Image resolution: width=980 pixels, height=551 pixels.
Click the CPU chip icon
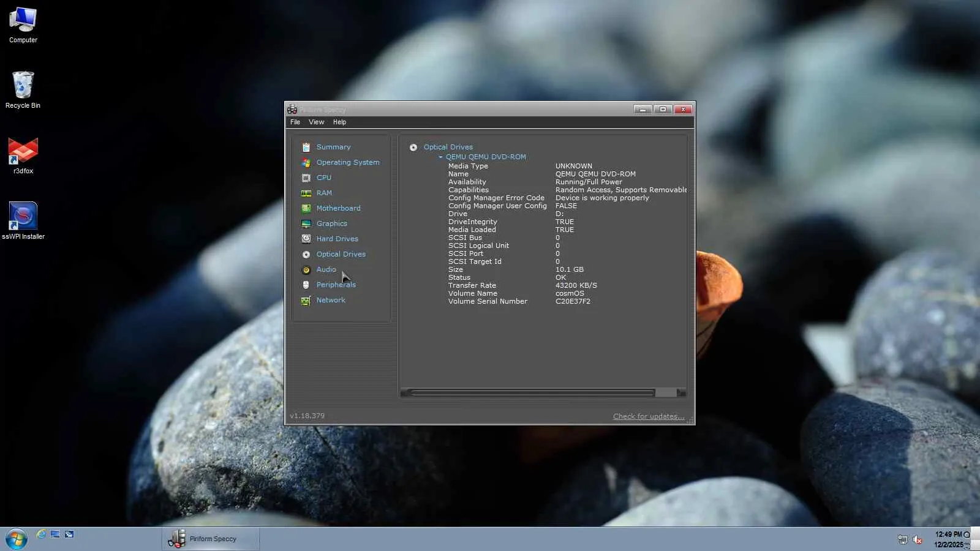point(306,178)
